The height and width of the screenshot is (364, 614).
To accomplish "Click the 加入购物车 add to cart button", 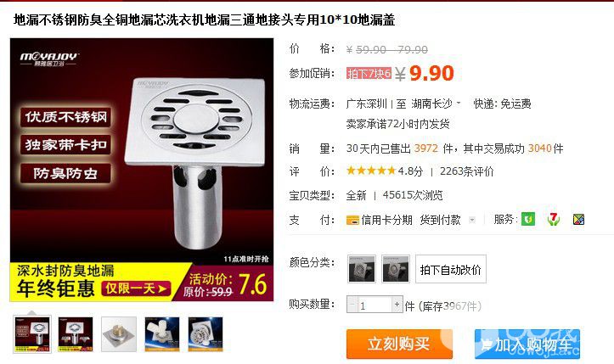I will click(527, 344).
